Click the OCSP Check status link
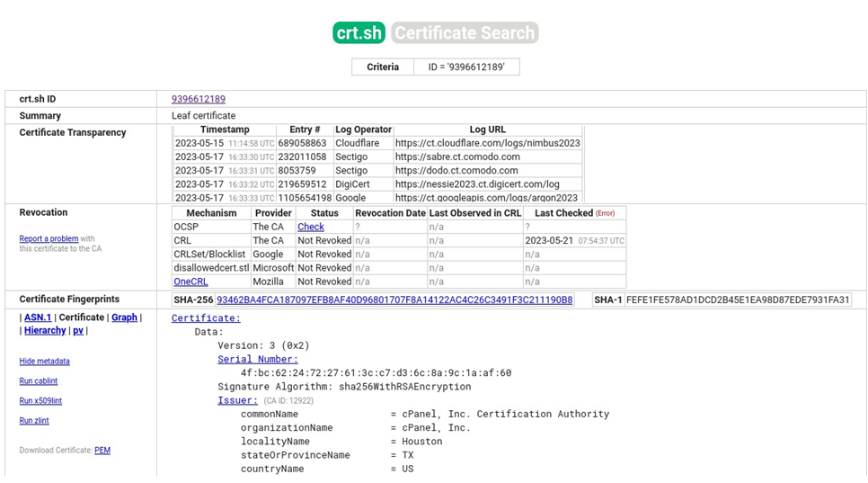Viewport: 868px width, 483px height. point(311,227)
